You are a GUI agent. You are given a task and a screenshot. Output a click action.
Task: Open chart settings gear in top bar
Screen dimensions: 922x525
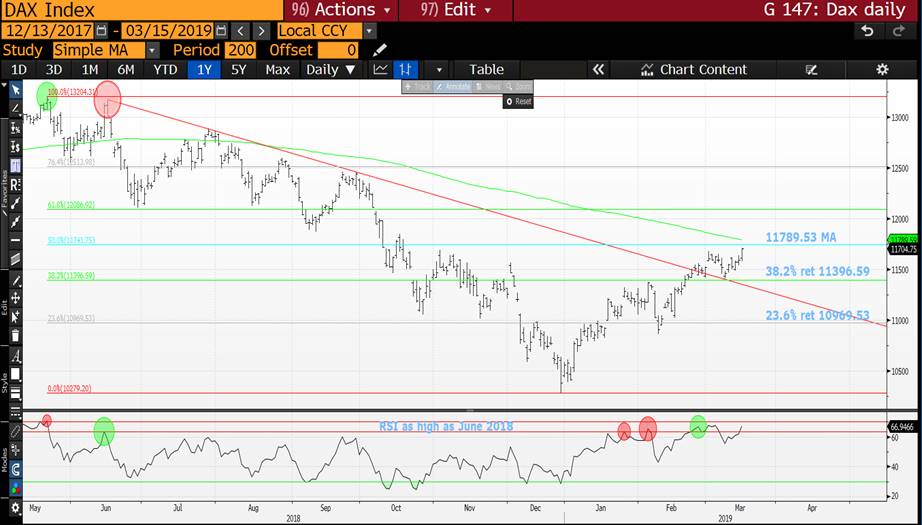[882, 69]
